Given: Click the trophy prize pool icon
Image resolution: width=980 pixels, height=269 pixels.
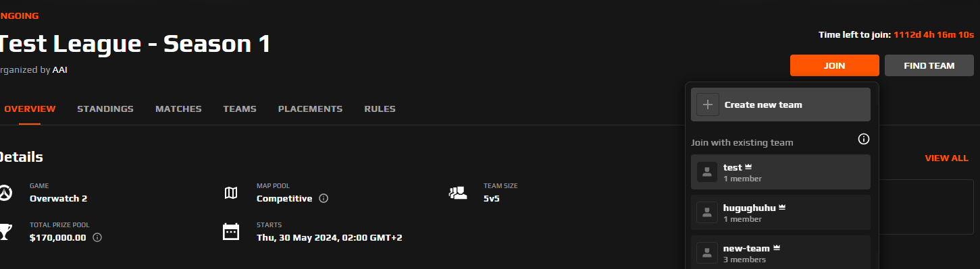Looking at the screenshot, I should coord(5,231).
